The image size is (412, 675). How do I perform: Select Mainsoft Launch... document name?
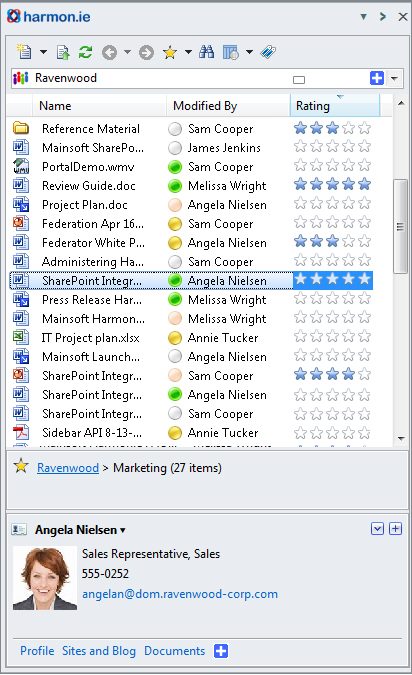[x=91, y=356]
